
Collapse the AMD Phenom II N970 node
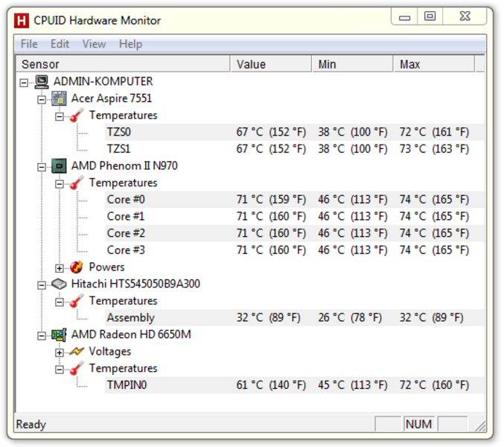coord(42,167)
